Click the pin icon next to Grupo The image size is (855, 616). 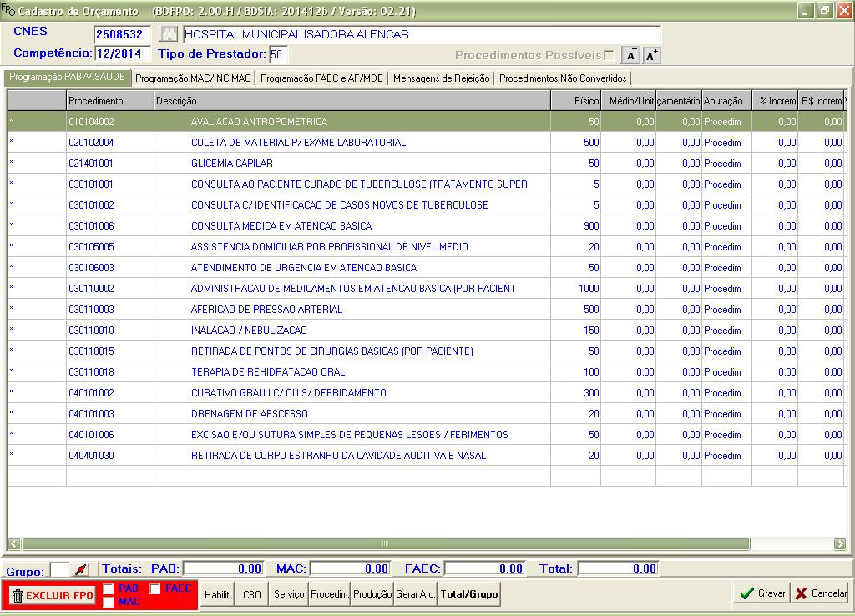point(81,569)
